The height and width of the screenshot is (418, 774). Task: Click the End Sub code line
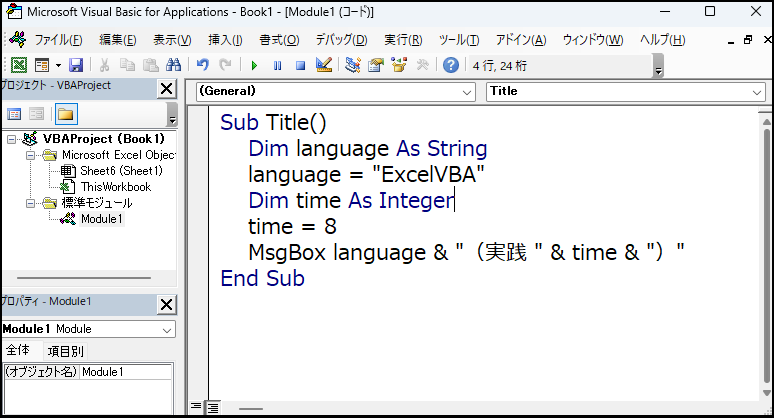coord(263,278)
